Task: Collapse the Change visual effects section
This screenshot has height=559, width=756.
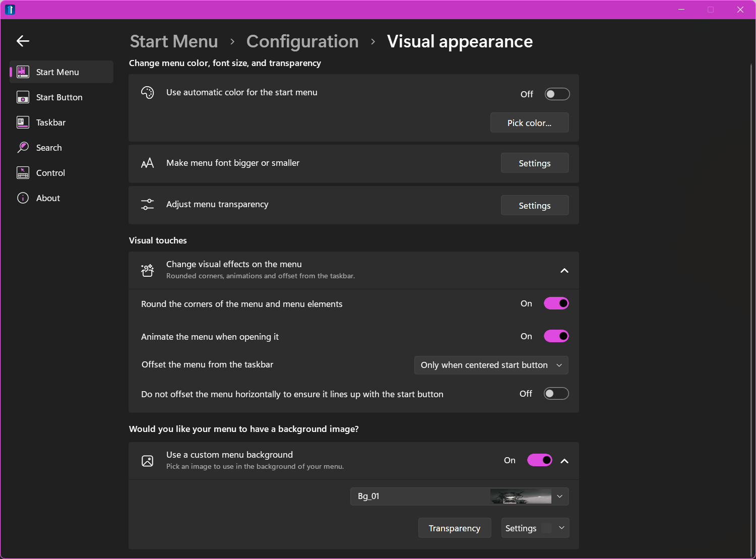Action: coord(564,271)
